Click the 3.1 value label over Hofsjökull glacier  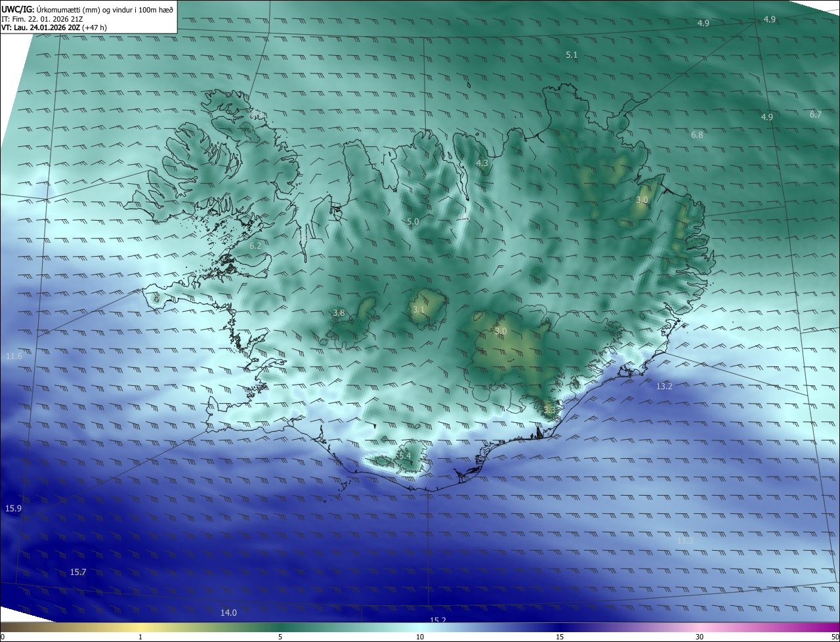[419, 309]
